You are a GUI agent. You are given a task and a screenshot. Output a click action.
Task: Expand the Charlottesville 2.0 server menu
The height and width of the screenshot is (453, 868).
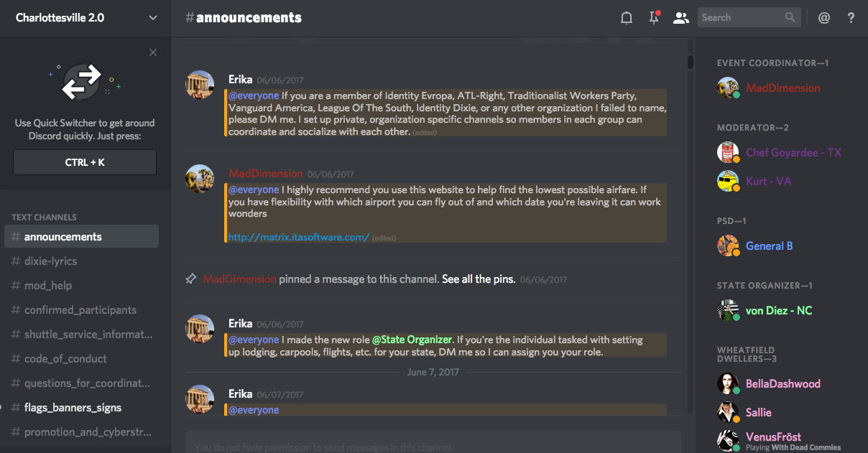[x=153, y=18]
